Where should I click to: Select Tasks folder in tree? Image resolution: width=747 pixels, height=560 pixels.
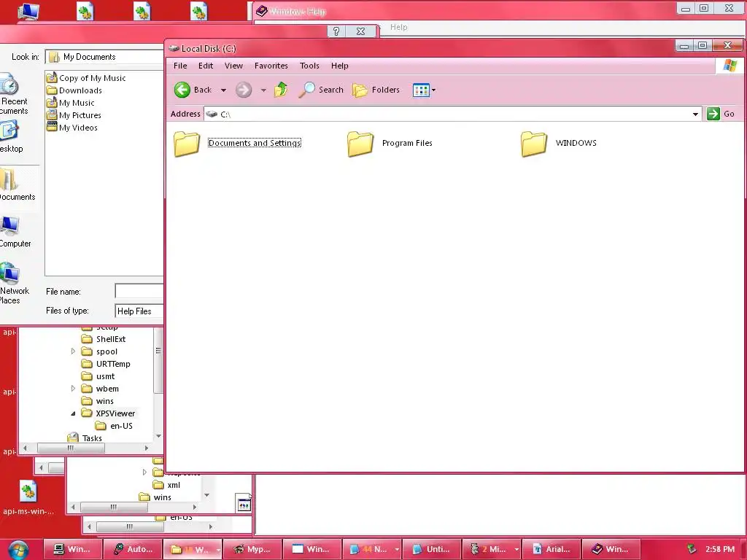(85, 438)
